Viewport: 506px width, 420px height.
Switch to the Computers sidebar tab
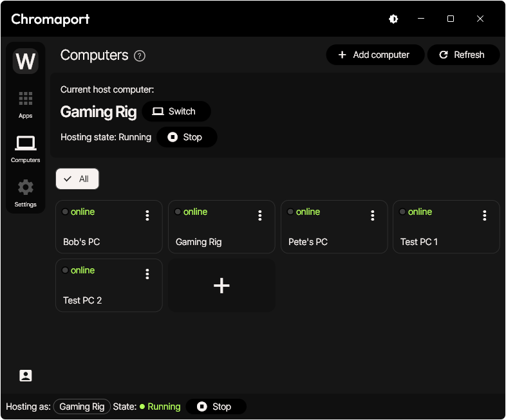[25, 149]
